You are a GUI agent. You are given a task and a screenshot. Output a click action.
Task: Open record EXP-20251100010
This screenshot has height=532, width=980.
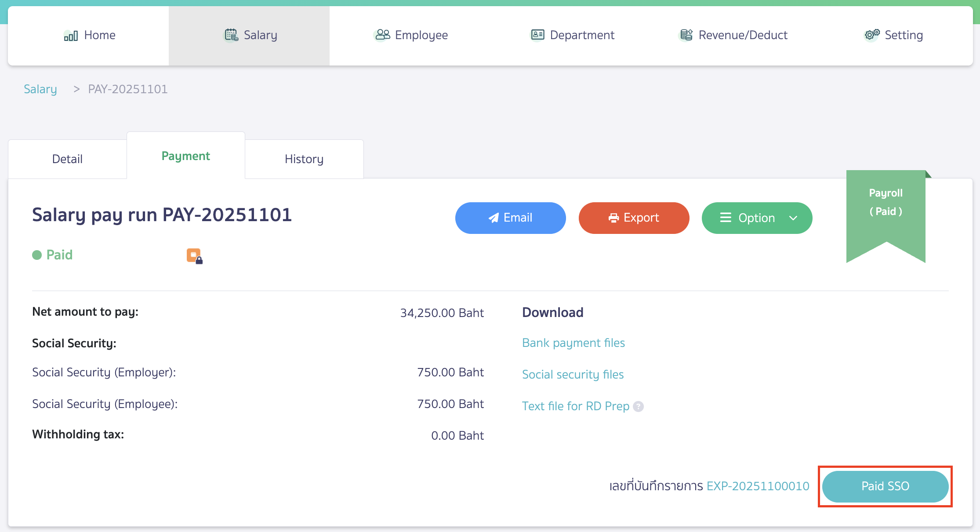pyautogui.click(x=758, y=486)
